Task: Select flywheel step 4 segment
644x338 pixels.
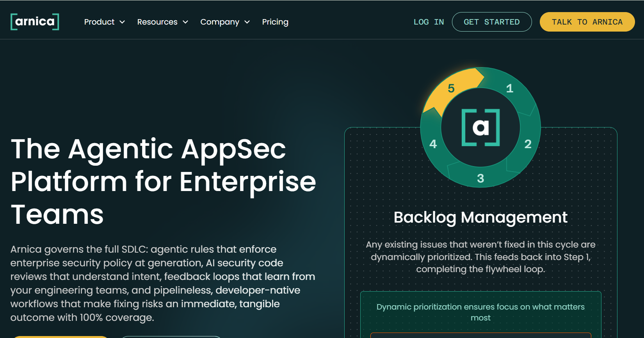Action: [433, 144]
